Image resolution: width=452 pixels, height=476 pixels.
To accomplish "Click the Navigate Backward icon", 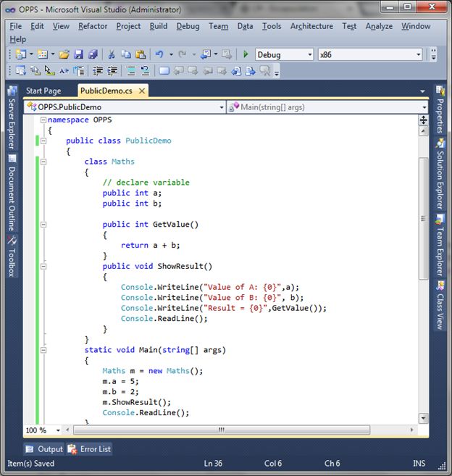I will pos(206,54).
